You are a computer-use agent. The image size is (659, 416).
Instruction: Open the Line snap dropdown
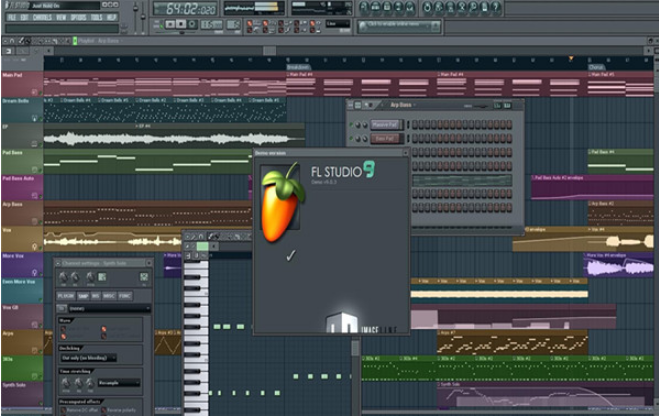click(x=338, y=24)
